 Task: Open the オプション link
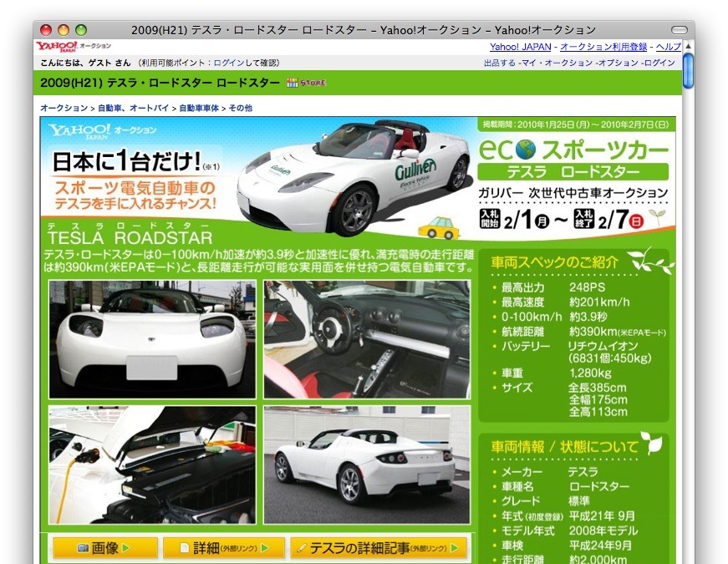618,64
